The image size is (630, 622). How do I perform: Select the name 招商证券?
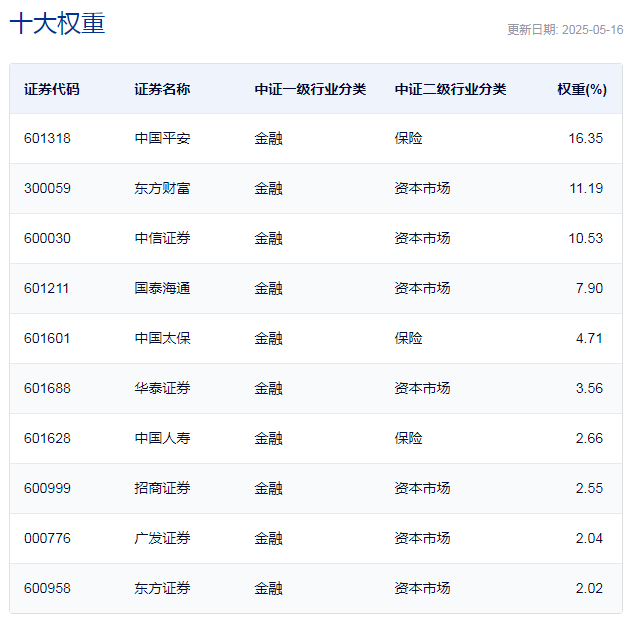pyautogui.click(x=162, y=488)
